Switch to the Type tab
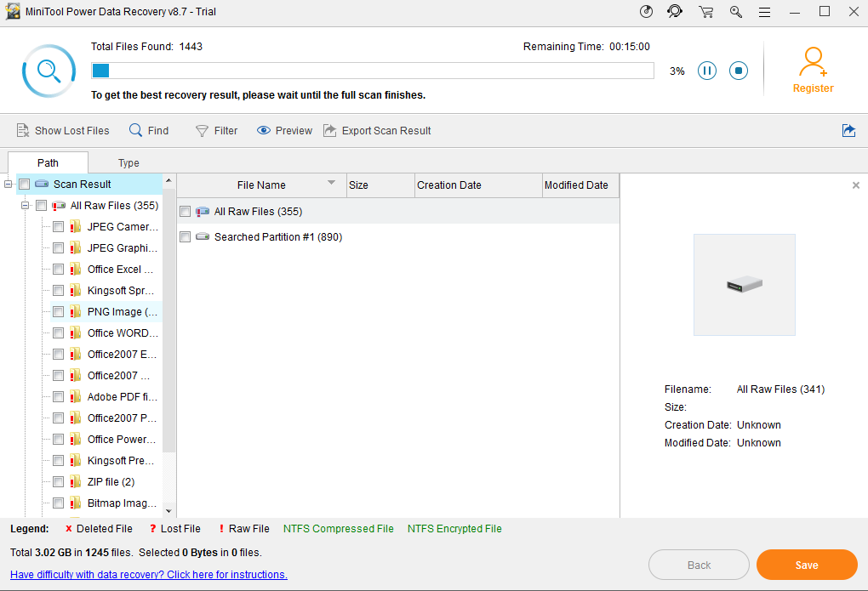868x591 pixels. click(128, 162)
